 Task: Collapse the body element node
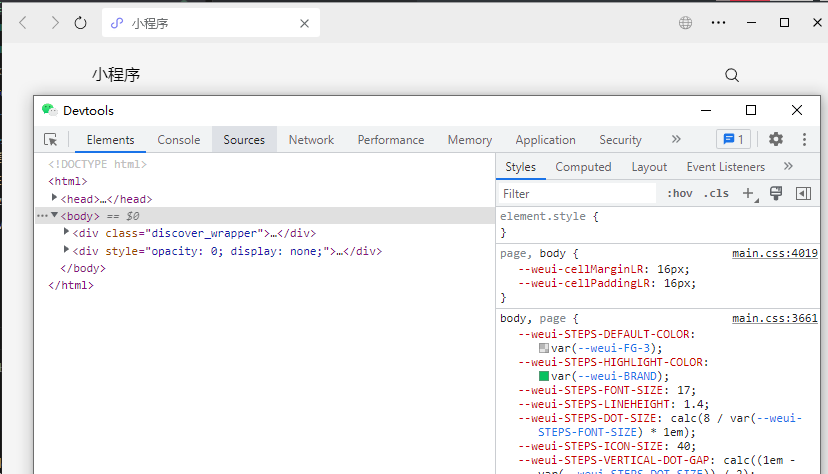[54, 215]
